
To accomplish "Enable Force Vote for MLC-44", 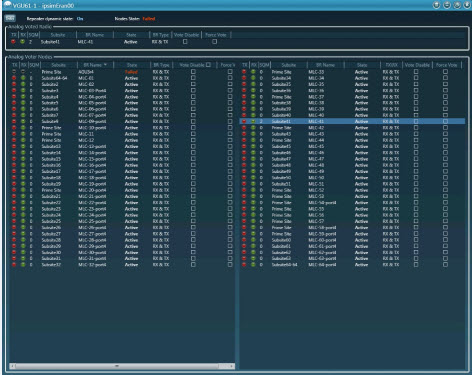I will (x=445, y=140).
